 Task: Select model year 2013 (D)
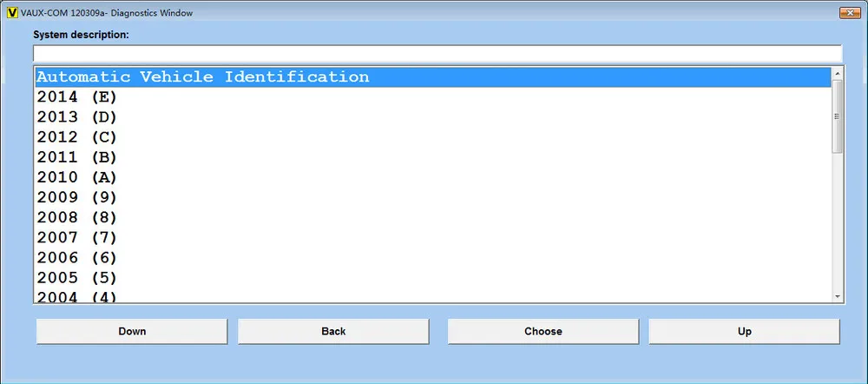click(x=433, y=117)
